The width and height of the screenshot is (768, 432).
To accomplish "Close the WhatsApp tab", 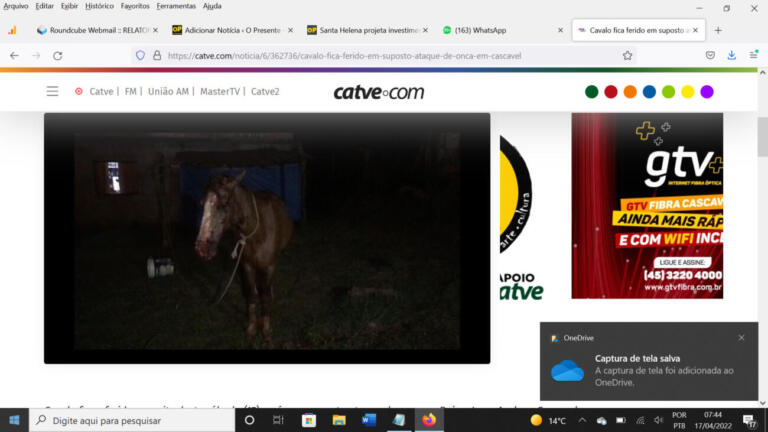I will pos(560,30).
